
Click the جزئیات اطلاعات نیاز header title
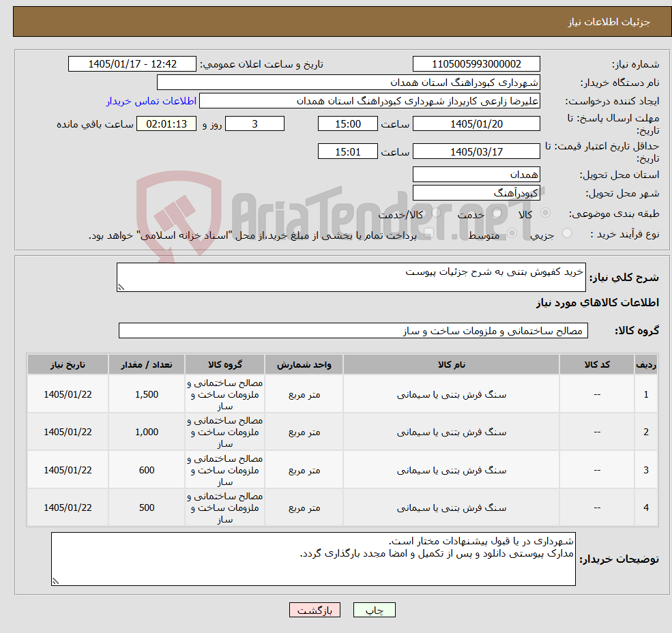click(x=609, y=22)
